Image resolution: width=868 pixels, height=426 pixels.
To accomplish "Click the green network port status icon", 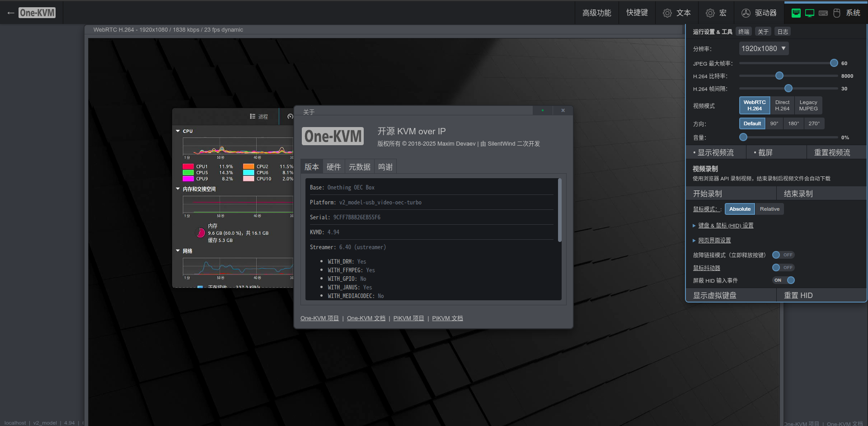I will [x=796, y=13].
